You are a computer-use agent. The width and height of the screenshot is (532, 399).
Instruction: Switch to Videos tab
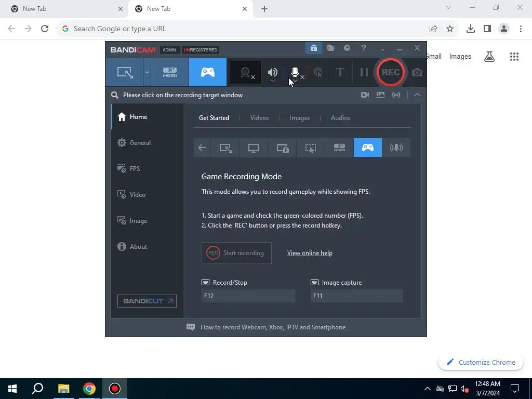click(259, 118)
